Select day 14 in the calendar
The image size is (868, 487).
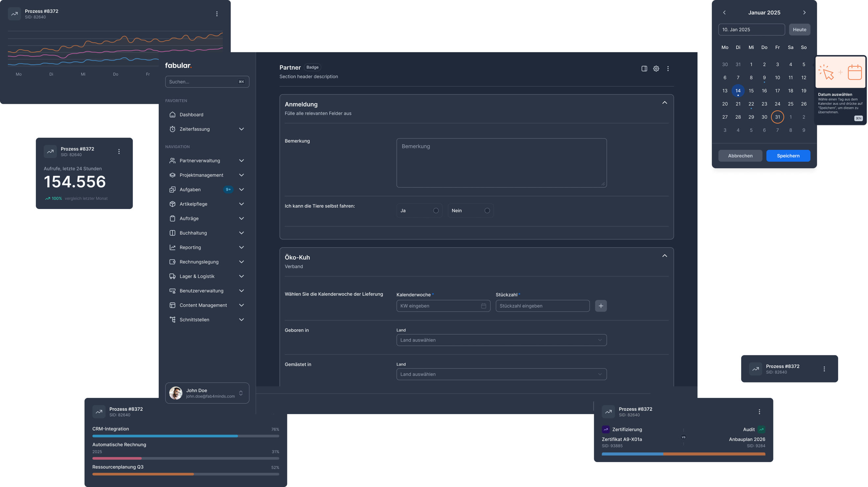(x=738, y=91)
